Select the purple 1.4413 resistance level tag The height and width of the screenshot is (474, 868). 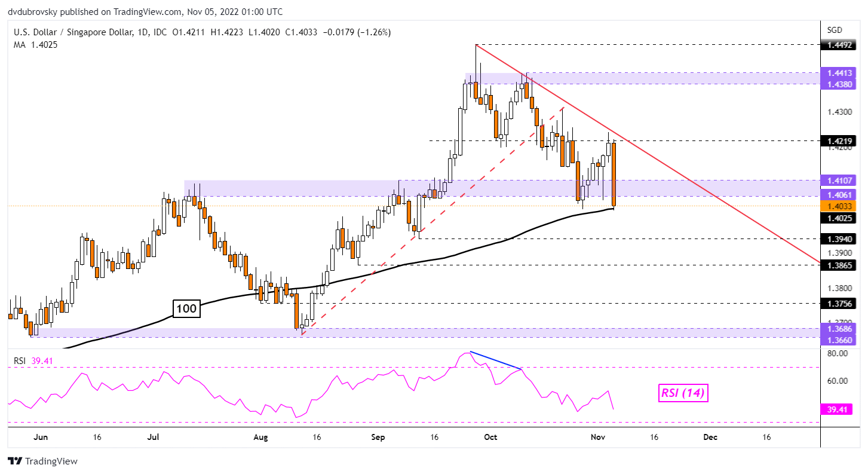[841, 74]
